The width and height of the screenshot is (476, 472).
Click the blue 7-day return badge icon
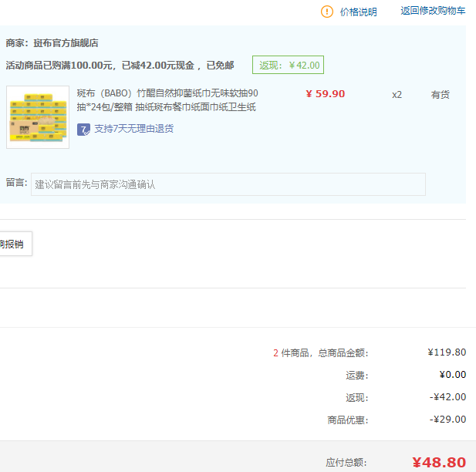(83, 129)
